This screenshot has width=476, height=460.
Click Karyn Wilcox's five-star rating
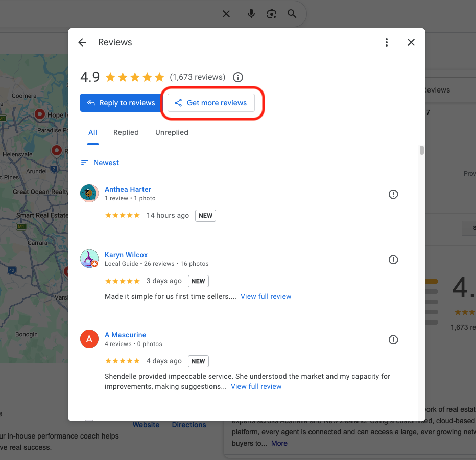click(123, 281)
